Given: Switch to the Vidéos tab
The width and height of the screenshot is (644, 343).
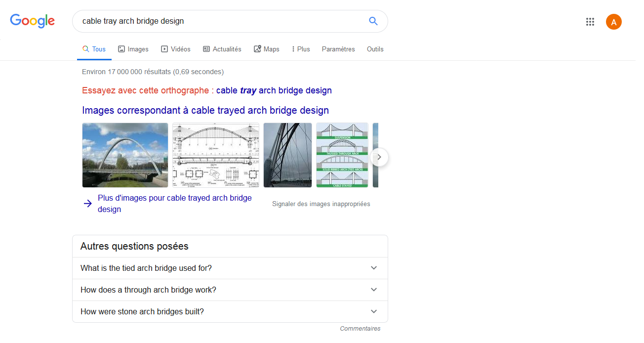Looking at the screenshot, I should [176, 49].
